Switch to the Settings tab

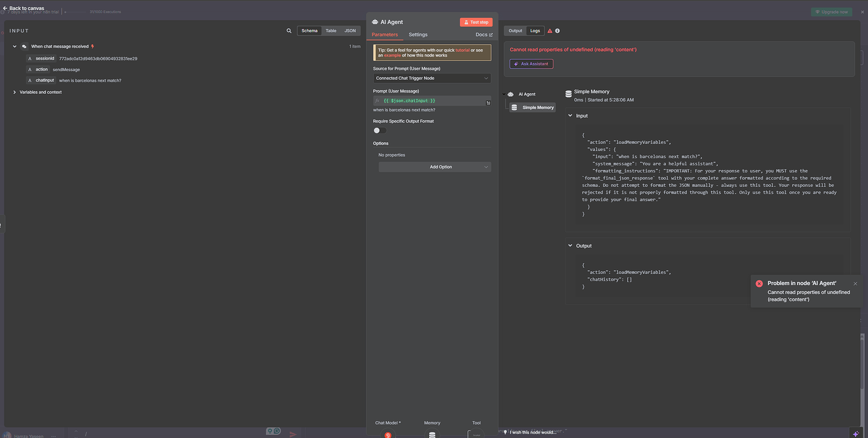pyautogui.click(x=418, y=35)
